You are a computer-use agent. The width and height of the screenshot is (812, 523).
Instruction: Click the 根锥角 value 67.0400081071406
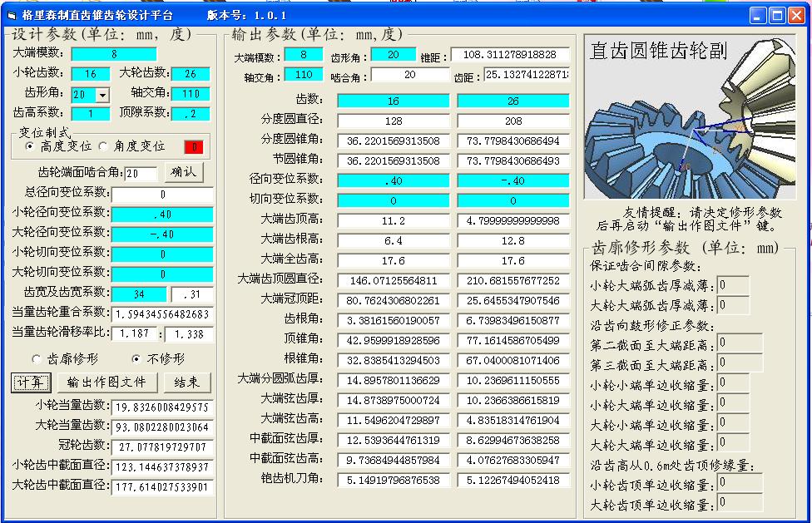513,361
